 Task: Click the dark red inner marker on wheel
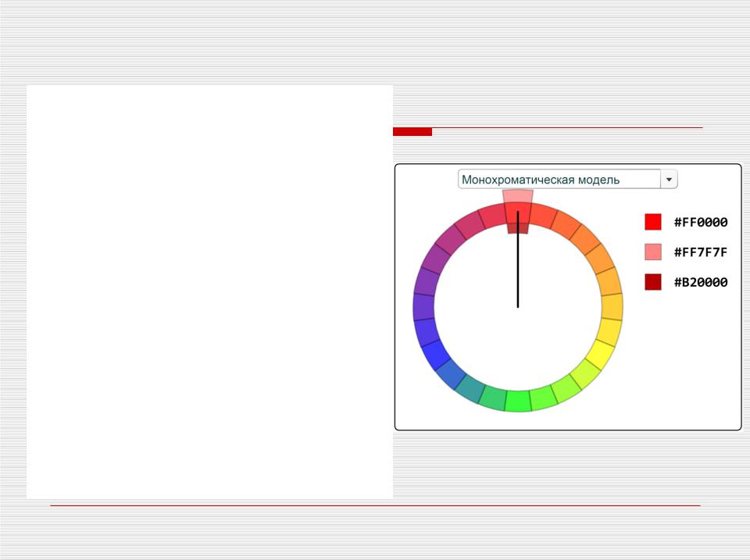coord(518,229)
